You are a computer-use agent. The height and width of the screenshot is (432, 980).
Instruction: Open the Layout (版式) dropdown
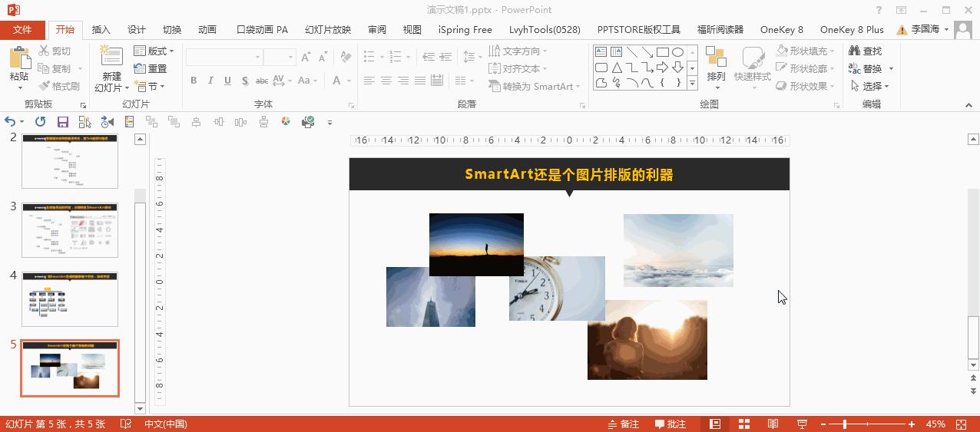(x=154, y=51)
